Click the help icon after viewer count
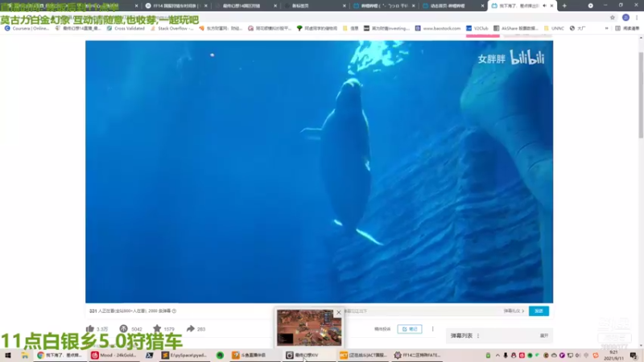The width and height of the screenshot is (644, 362). coord(174,311)
